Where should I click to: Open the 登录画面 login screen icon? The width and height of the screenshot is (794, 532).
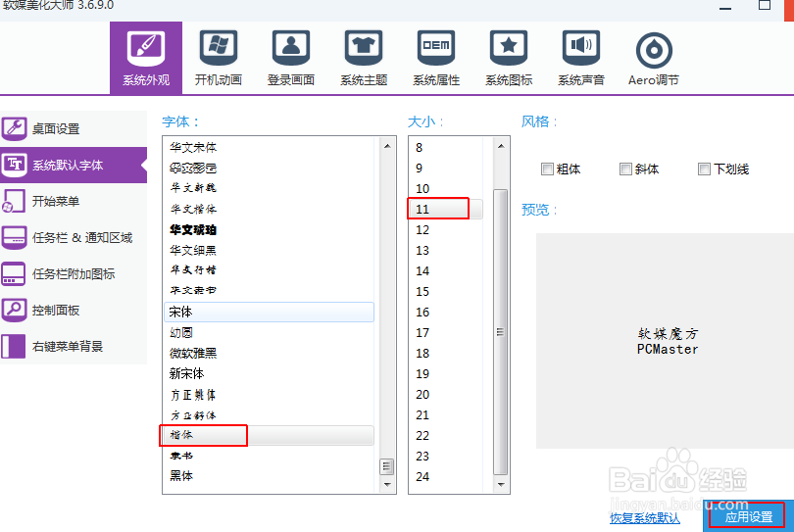coord(291,49)
